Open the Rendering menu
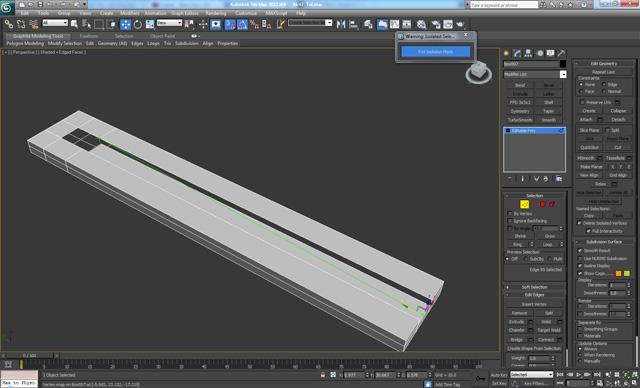 [216, 13]
